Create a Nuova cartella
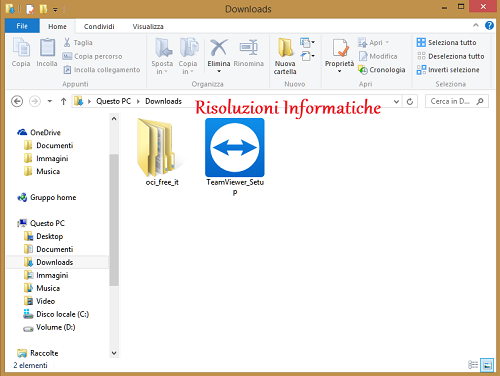The image size is (500, 376). (x=285, y=56)
